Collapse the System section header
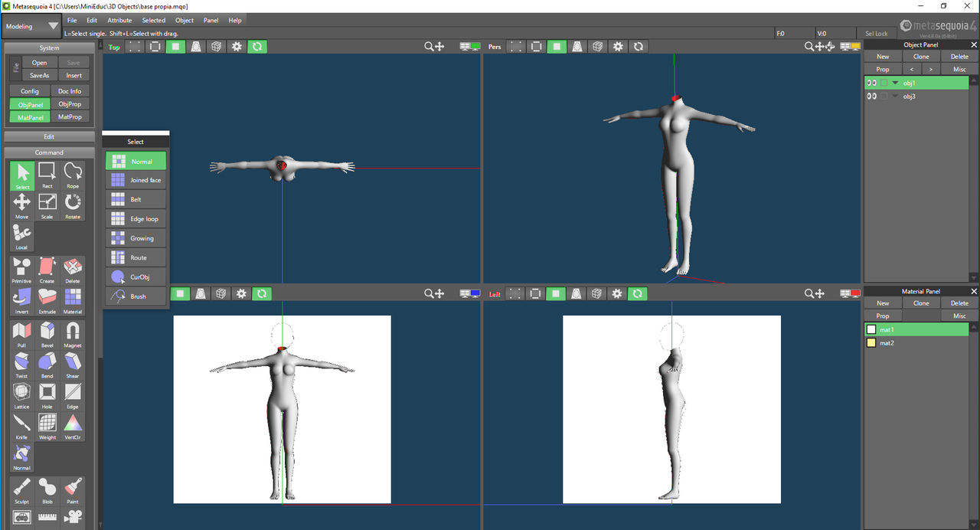The image size is (980, 530). click(x=49, y=47)
